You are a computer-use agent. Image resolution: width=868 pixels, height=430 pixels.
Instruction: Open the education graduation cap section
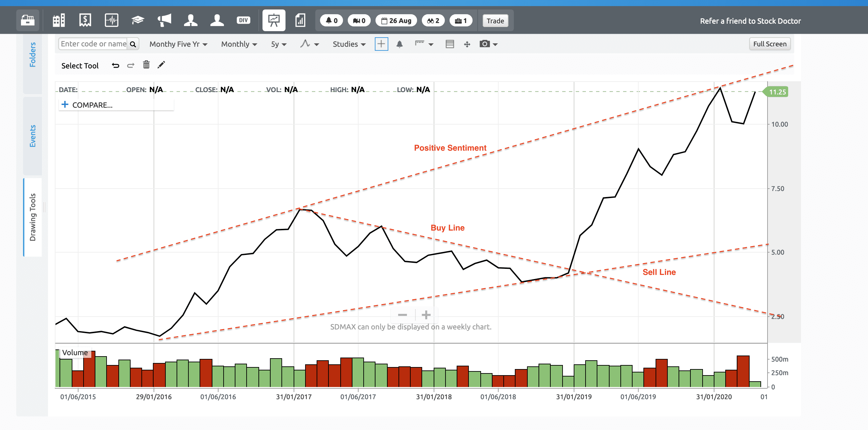click(x=138, y=20)
